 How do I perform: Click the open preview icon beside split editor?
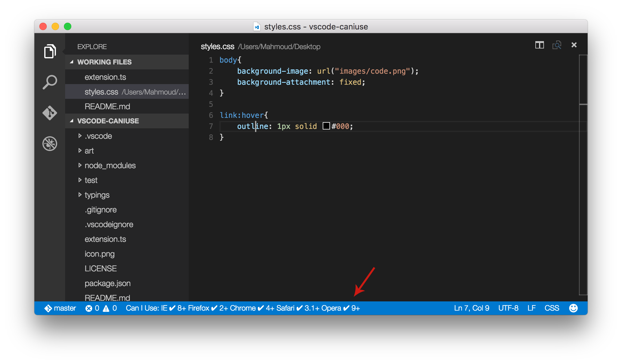tap(557, 45)
